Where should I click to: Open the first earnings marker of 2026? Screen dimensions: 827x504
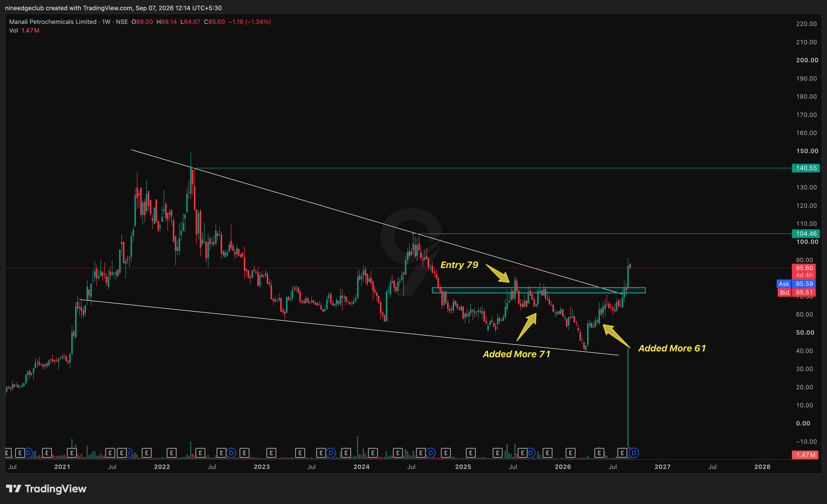pos(570,453)
